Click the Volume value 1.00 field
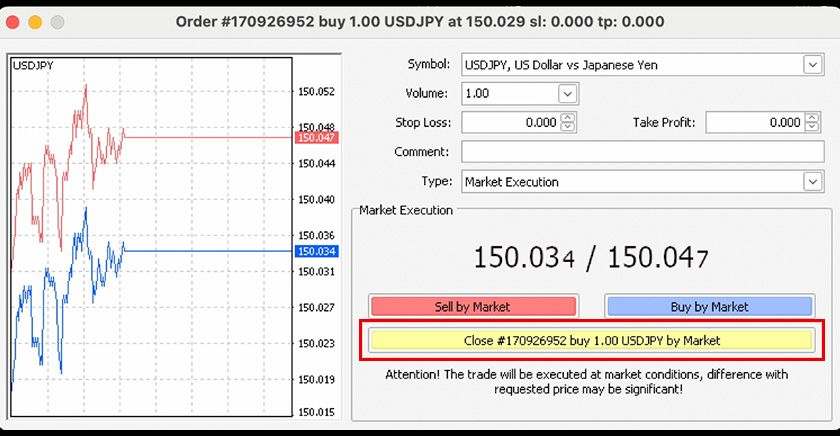Image resolution: width=840 pixels, height=436 pixels. 508,94
